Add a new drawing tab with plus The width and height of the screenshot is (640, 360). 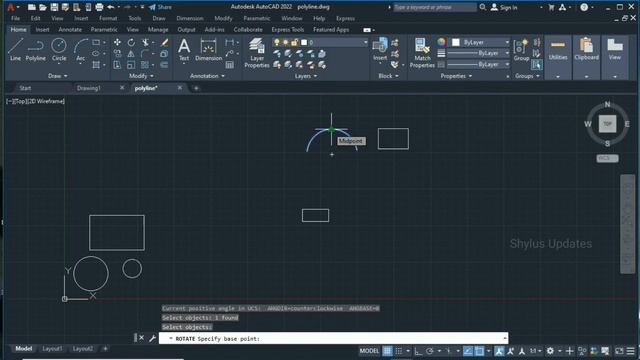(196, 88)
